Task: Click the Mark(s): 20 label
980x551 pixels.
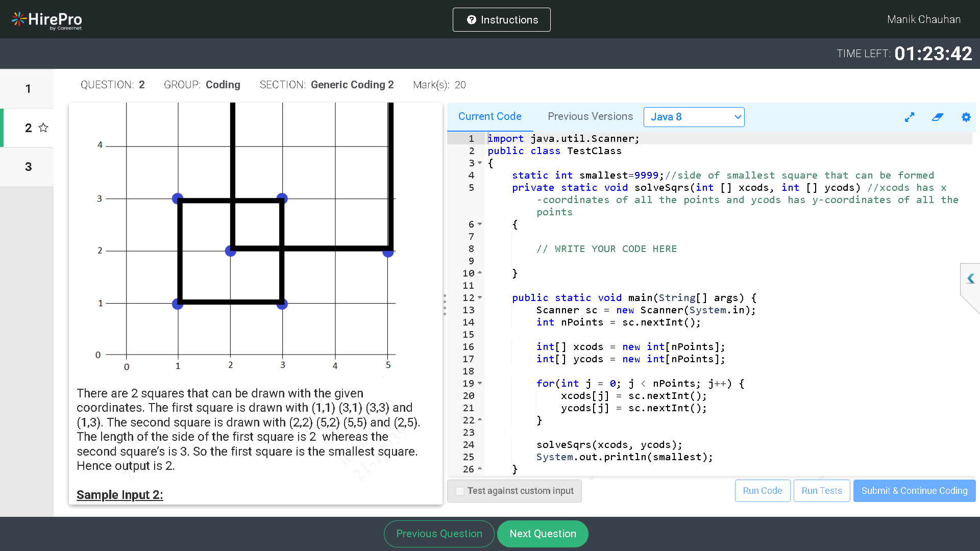Action: [x=439, y=85]
